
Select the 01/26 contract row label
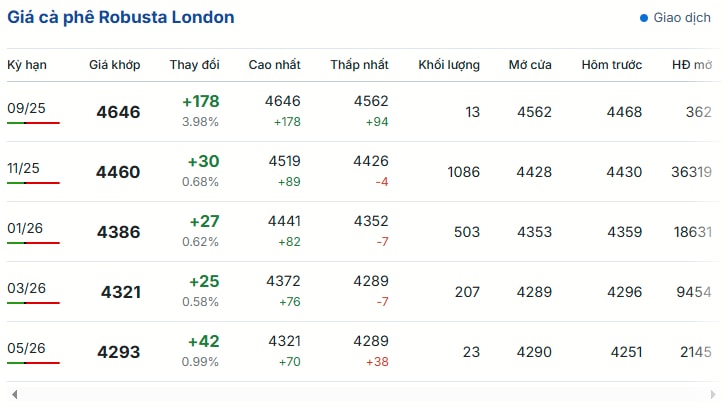[x=25, y=228]
